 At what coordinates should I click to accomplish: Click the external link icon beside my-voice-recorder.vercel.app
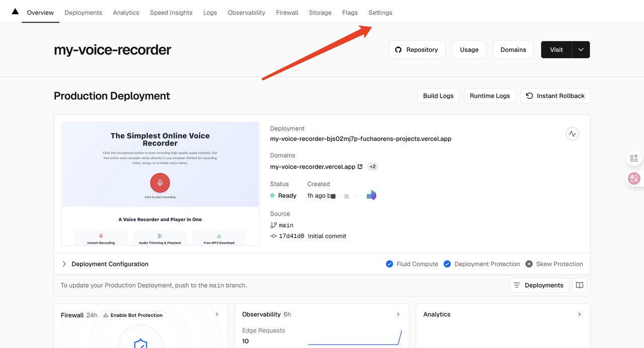click(360, 167)
